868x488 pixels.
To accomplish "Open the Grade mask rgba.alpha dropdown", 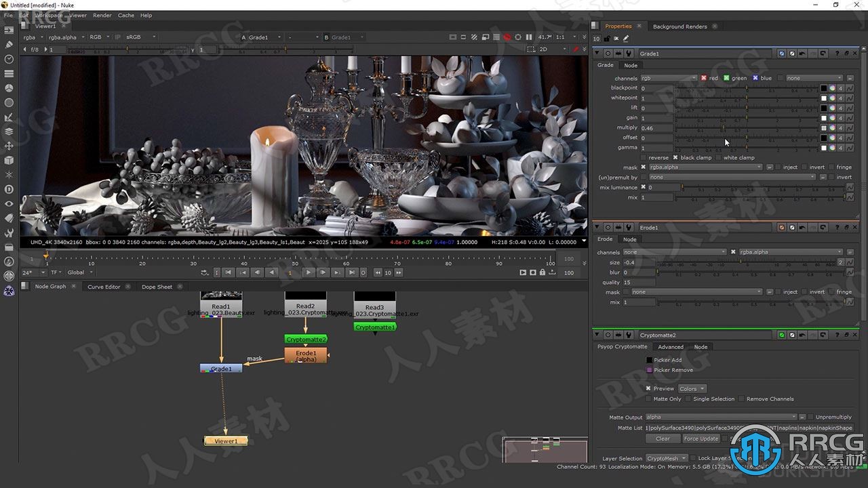I will [x=705, y=167].
